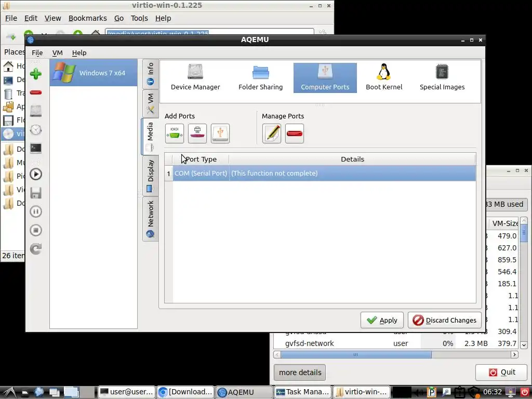This screenshot has height=399, width=532.
Task: Click the terminal console icon in AQEMU sidebar
Action: (x=36, y=148)
